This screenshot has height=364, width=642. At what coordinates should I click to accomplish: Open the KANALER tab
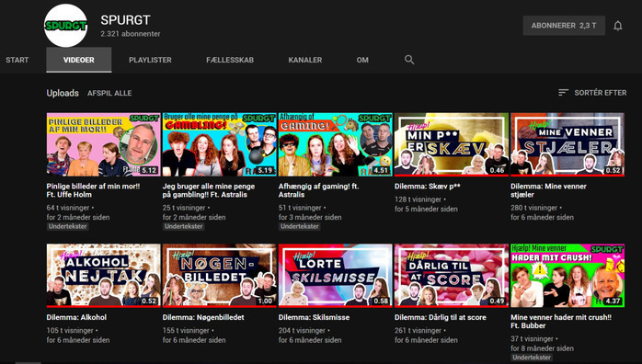(305, 60)
